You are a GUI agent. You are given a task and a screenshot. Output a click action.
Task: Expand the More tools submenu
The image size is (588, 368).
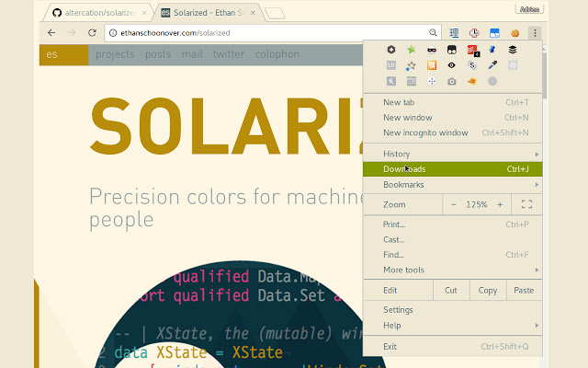coord(453,270)
